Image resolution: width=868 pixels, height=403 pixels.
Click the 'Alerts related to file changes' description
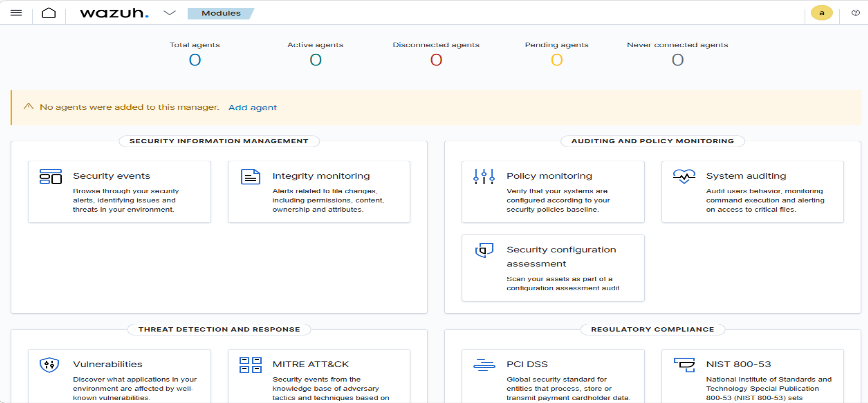coord(328,200)
